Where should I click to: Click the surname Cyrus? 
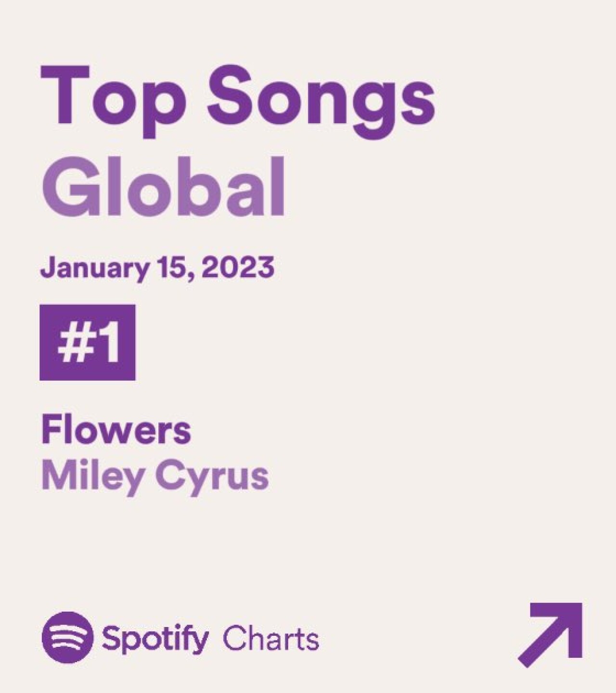tap(212, 475)
